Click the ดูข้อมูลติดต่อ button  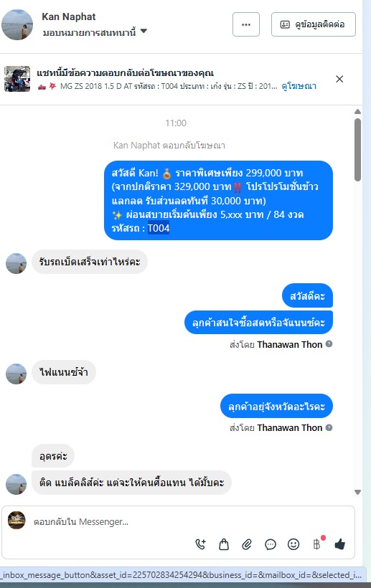pyautogui.click(x=313, y=24)
